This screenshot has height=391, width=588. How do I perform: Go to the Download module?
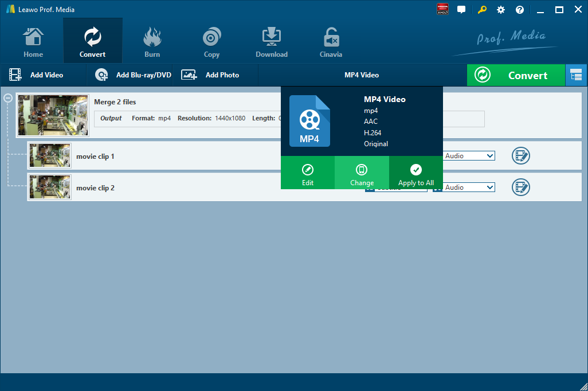[271, 42]
